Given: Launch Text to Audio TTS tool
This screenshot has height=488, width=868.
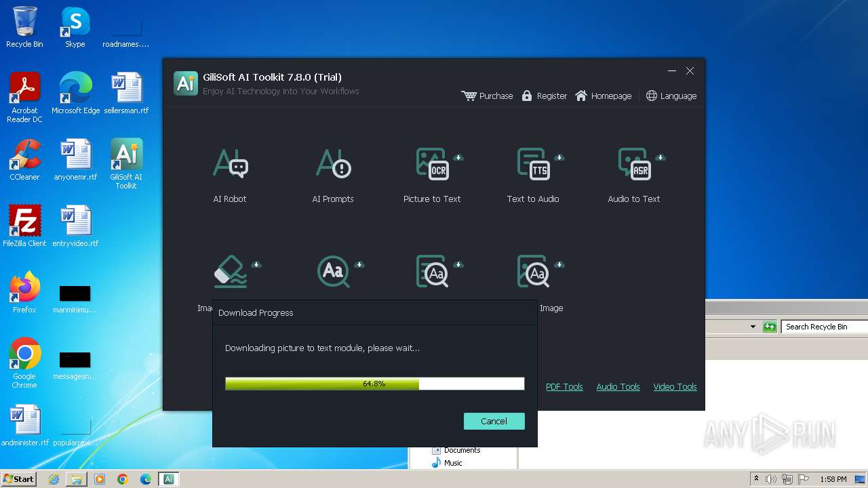Looking at the screenshot, I should (533, 175).
